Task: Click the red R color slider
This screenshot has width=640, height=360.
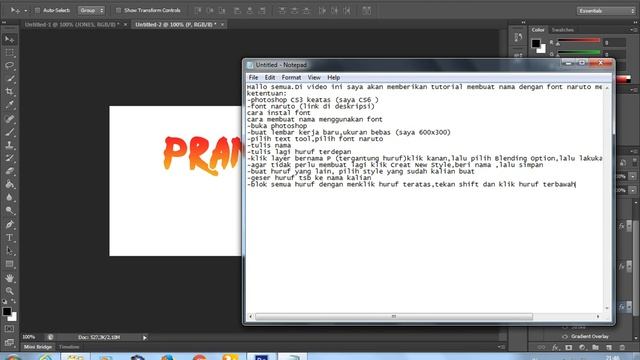Action: (579, 40)
